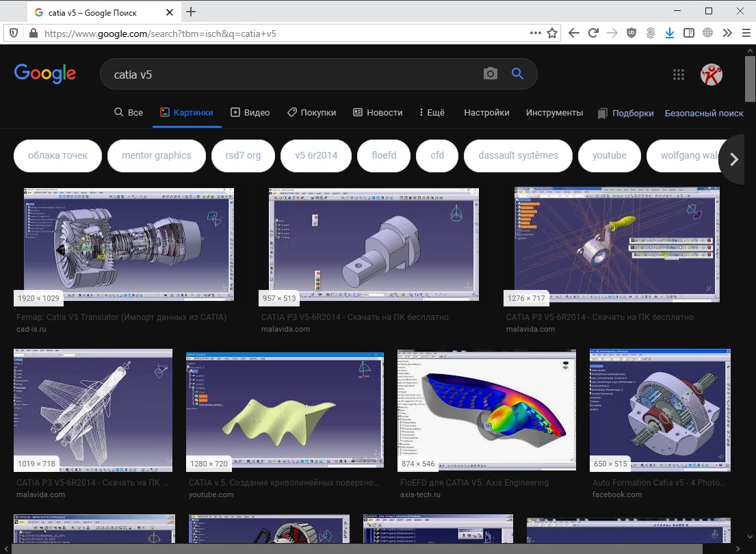Filter by mentor graphics chip

click(x=156, y=156)
